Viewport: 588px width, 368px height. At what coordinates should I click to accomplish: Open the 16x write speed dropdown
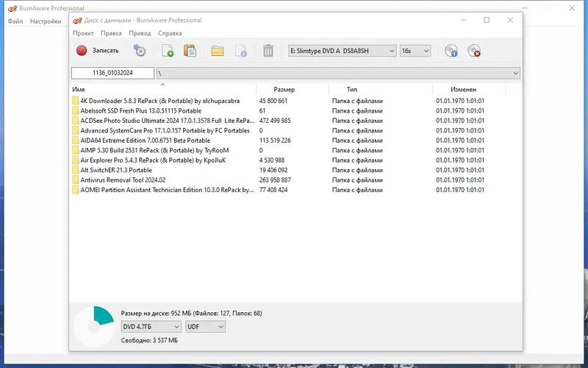tap(415, 51)
